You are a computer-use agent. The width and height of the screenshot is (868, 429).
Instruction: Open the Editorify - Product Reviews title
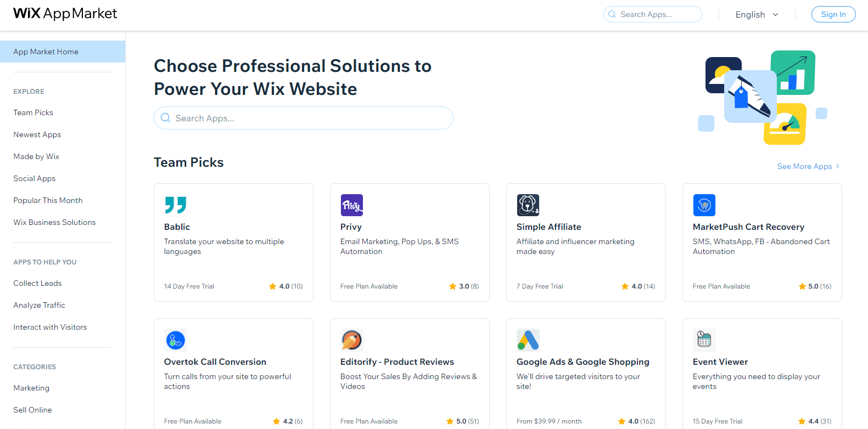click(397, 362)
